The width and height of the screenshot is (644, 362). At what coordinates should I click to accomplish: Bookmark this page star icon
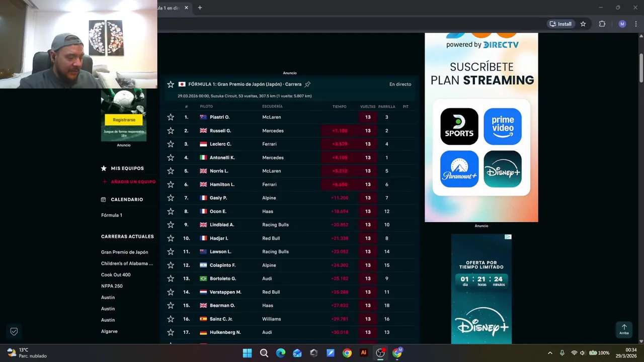583,24
